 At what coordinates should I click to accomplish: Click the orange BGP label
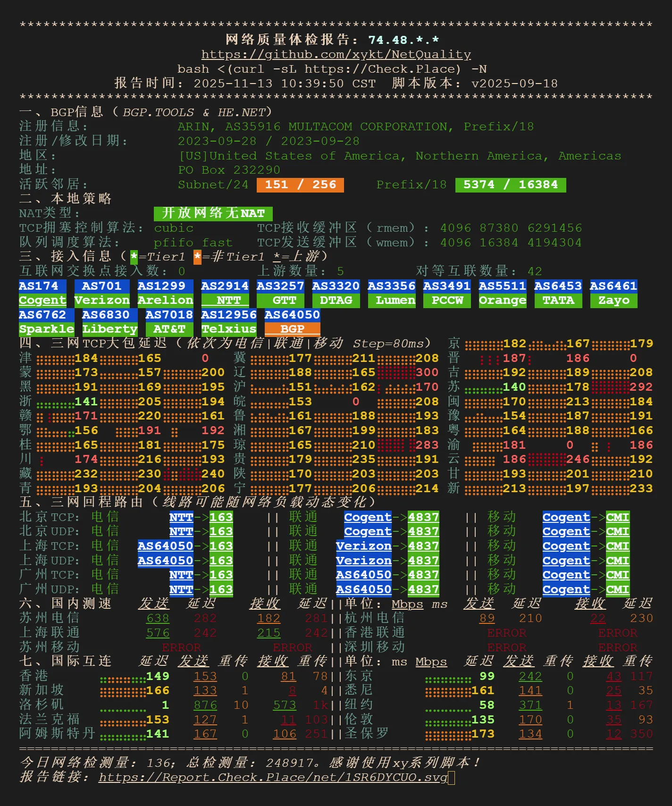coord(292,329)
